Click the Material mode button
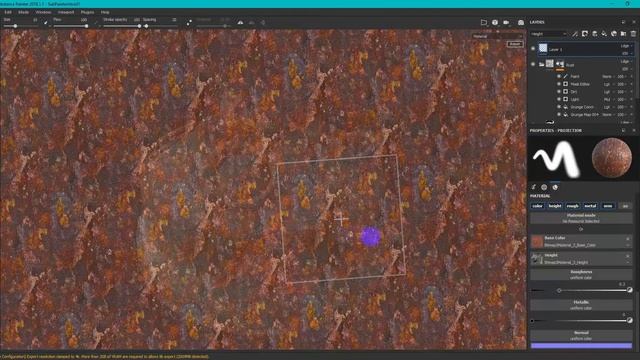Image resolution: width=640 pixels, height=360 pixels. [x=581, y=218]
